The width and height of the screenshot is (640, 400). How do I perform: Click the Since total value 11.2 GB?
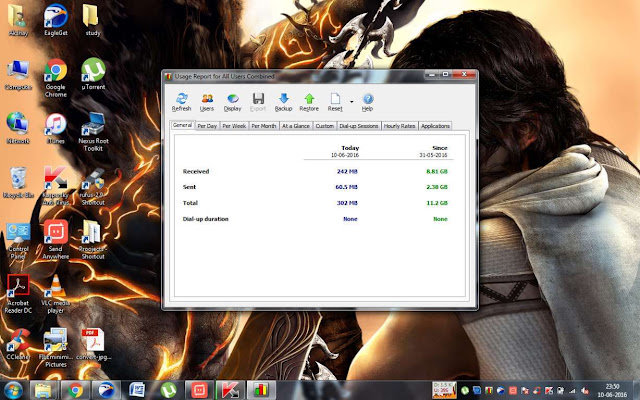[437, 203]
